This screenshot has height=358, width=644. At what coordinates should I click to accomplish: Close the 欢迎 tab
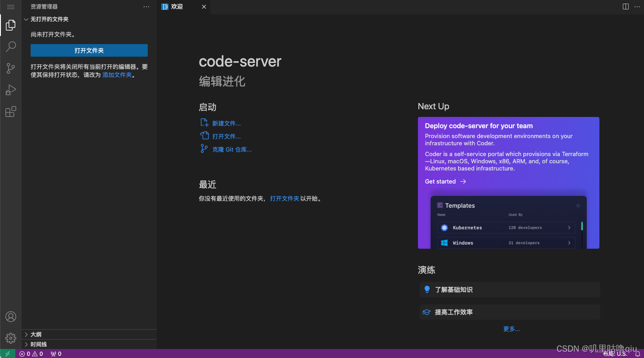pos(204,7)
